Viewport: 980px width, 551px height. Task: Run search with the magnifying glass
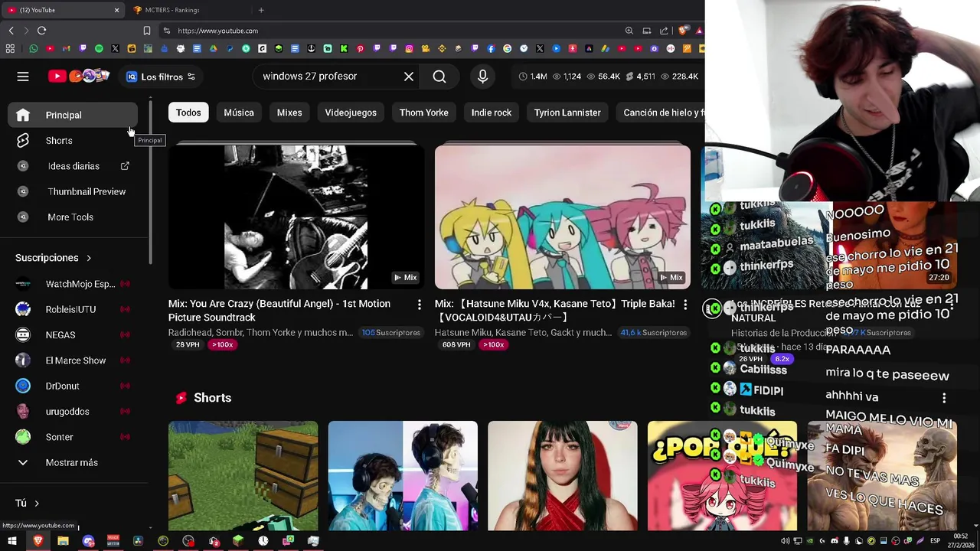pos(439,77)
